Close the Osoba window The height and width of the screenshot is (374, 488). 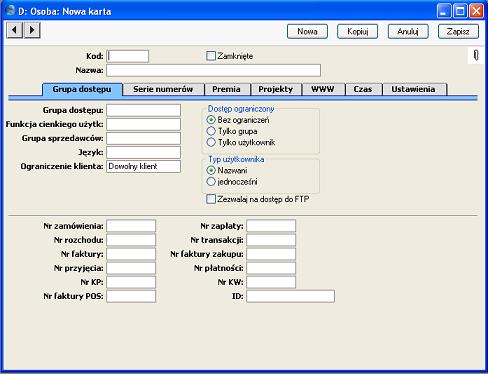476,11
